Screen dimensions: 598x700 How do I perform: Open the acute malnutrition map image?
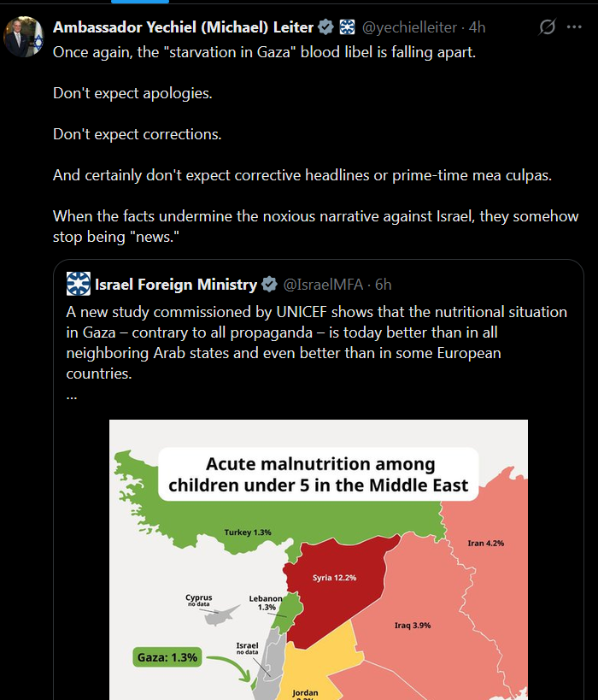318,560
